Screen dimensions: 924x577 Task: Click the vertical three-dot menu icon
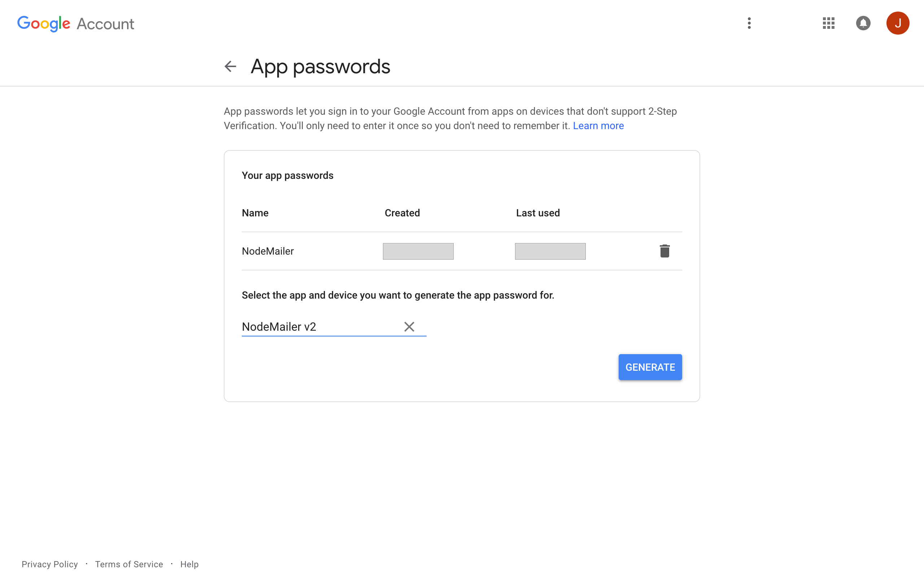coord(749,23)
